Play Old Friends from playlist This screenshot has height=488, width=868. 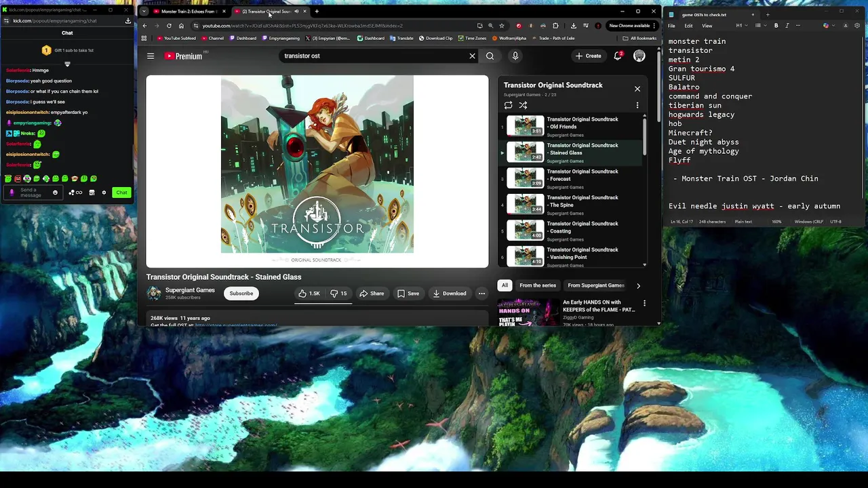point(571,126)
